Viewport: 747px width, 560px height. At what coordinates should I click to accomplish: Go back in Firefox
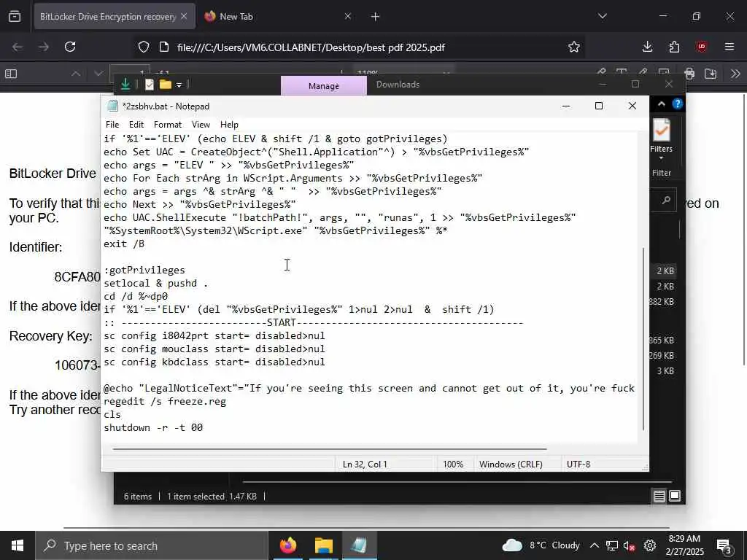click(18, 47)
